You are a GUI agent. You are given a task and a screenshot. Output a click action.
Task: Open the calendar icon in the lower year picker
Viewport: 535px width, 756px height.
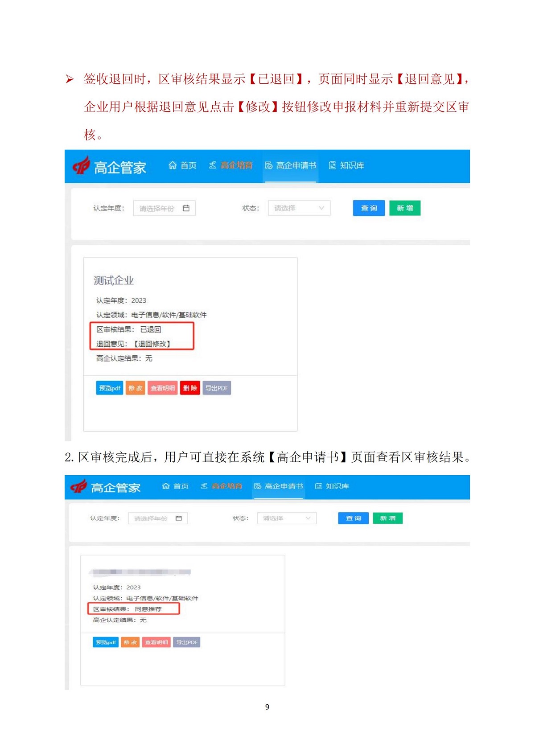point(179,518)
